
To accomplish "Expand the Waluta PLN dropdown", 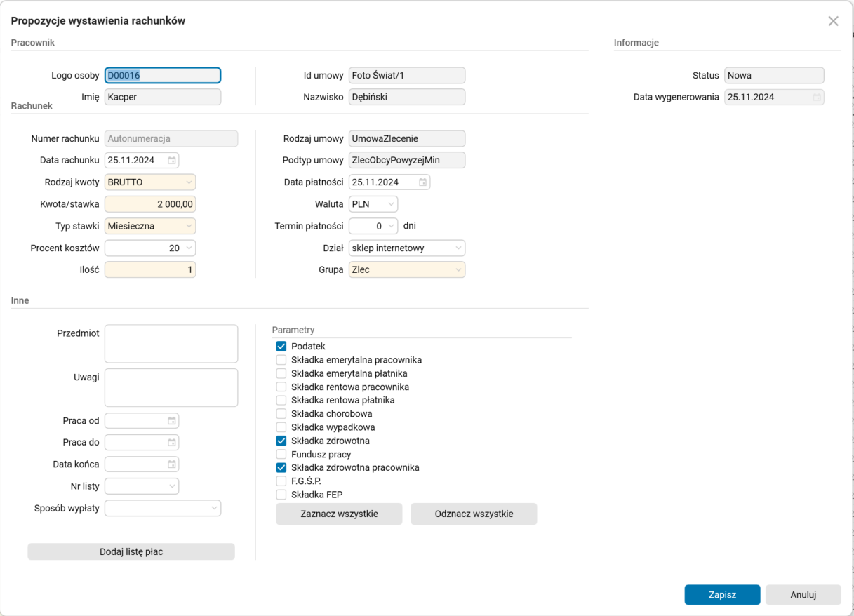I will [391, 204].
